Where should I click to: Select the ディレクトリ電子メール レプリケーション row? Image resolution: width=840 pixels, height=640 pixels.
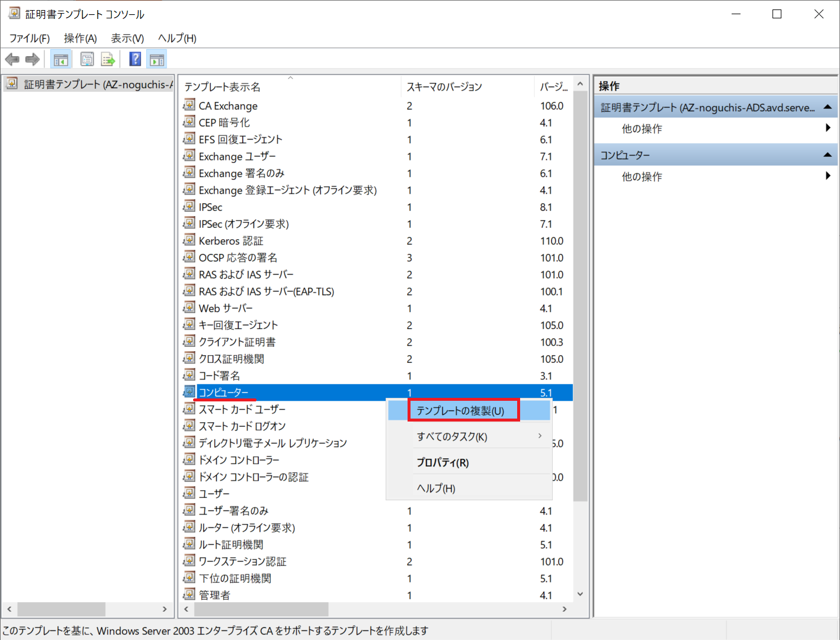283,443
